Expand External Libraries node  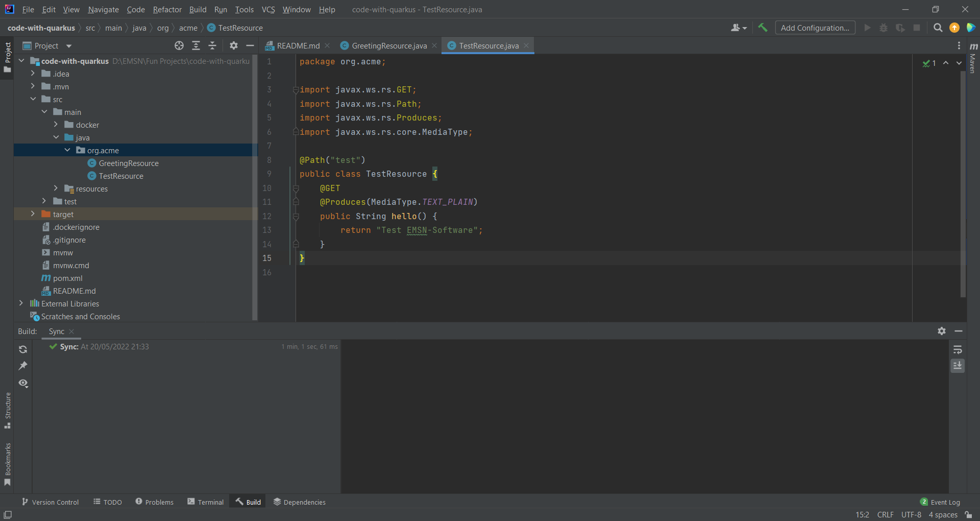pyautogui.click(x=21, y=303)
